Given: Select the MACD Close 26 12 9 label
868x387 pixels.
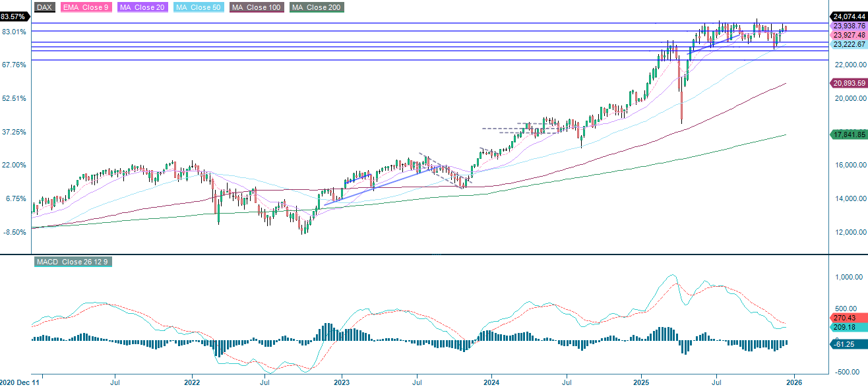Looking at the screenshot, I should [73, 262].
